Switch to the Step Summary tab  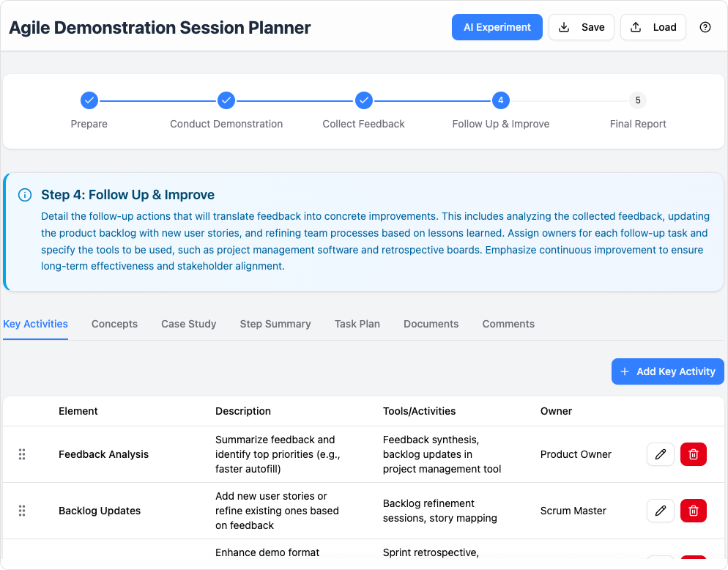point(275,325)
